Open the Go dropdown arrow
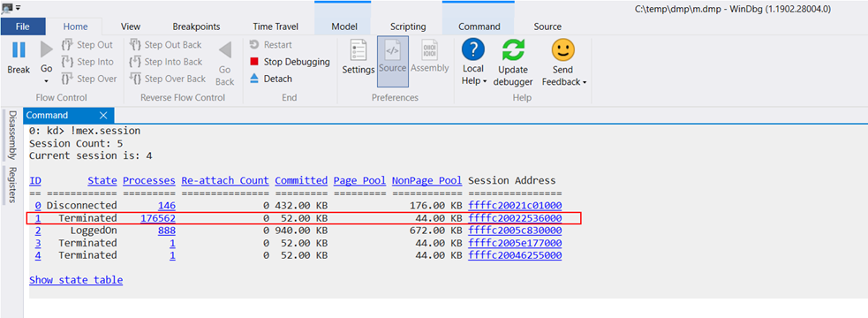This screenshot has height=318, width=868. click(x=47, y=81)
